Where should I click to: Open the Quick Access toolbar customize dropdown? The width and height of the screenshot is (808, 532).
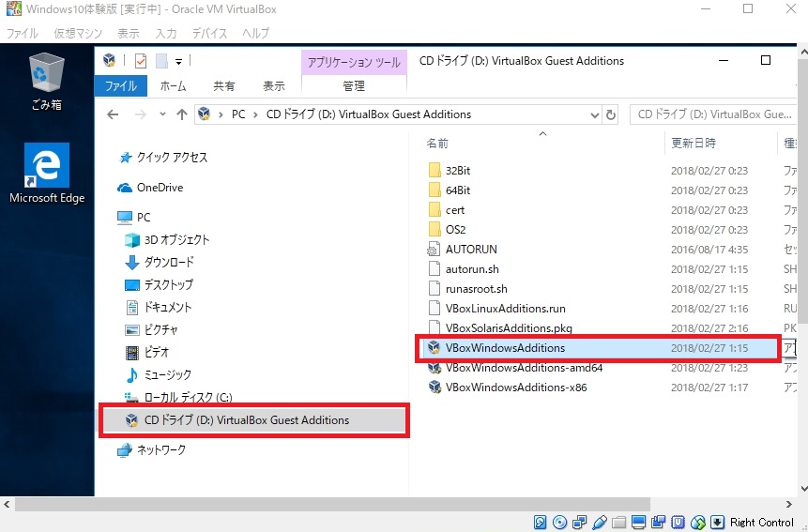(x=178, y=61)
